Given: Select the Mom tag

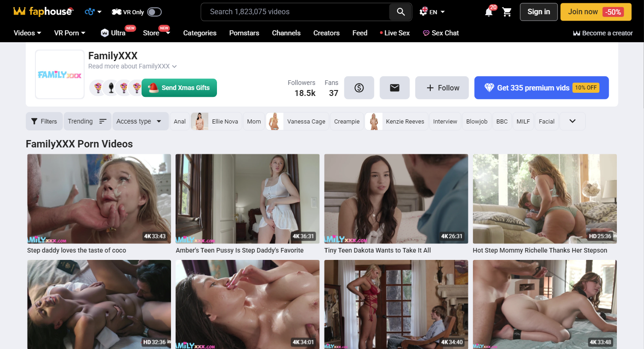Looking at the screenshot, I should (x=254, y=121).
